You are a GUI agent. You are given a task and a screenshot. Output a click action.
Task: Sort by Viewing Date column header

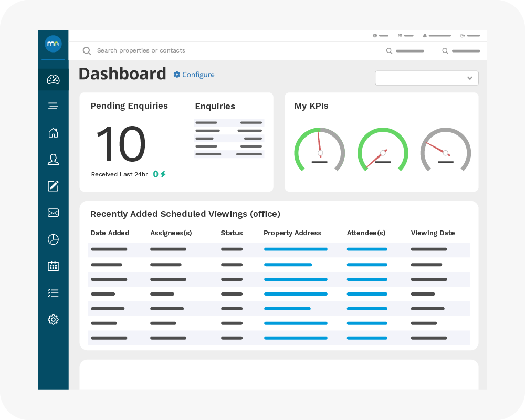click(433, 233)
